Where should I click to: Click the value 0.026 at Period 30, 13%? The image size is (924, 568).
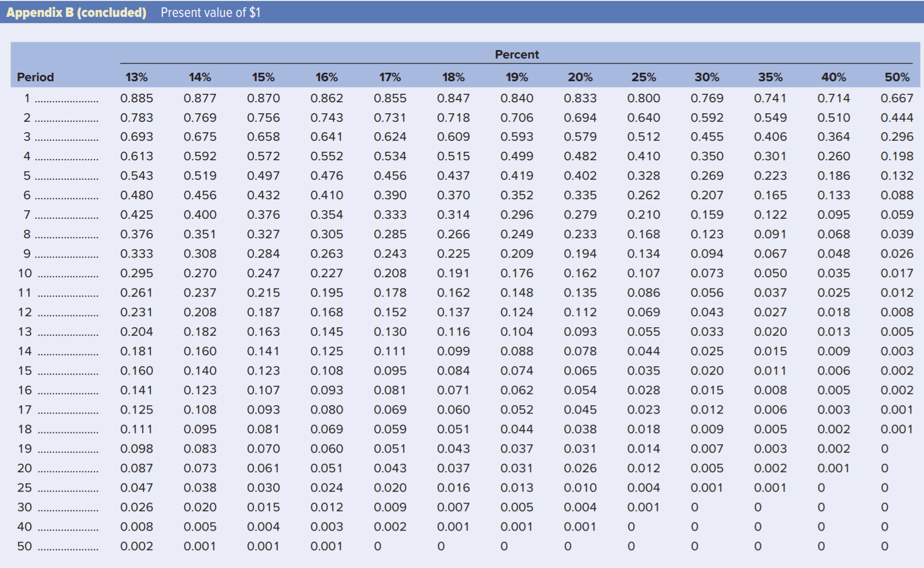tap(138, 506)
